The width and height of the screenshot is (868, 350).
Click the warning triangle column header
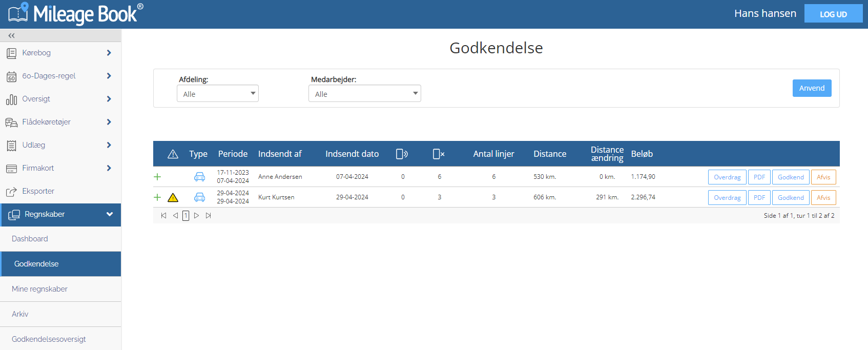click(x=173, y=154)
